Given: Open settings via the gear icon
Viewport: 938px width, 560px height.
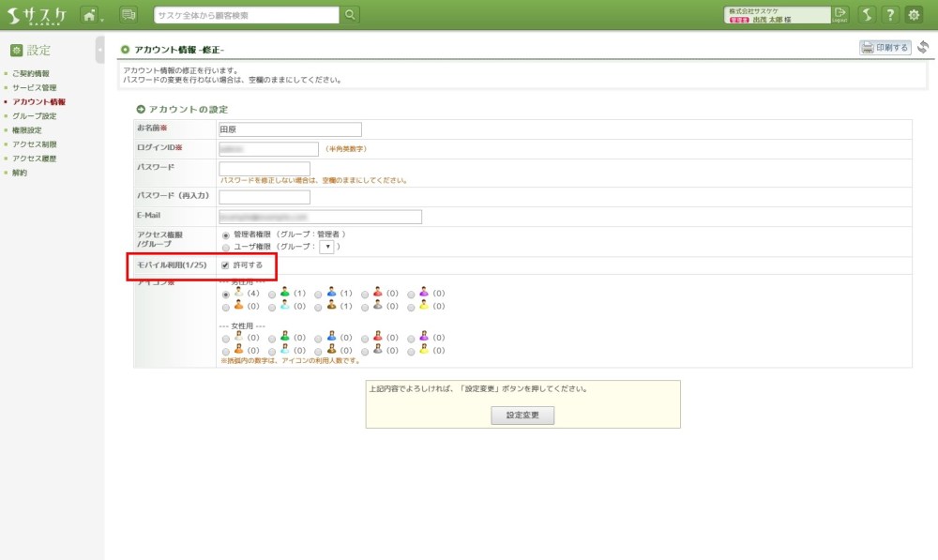Looking at the screenshot, I should pyautogui.click(x=914, y=15).
